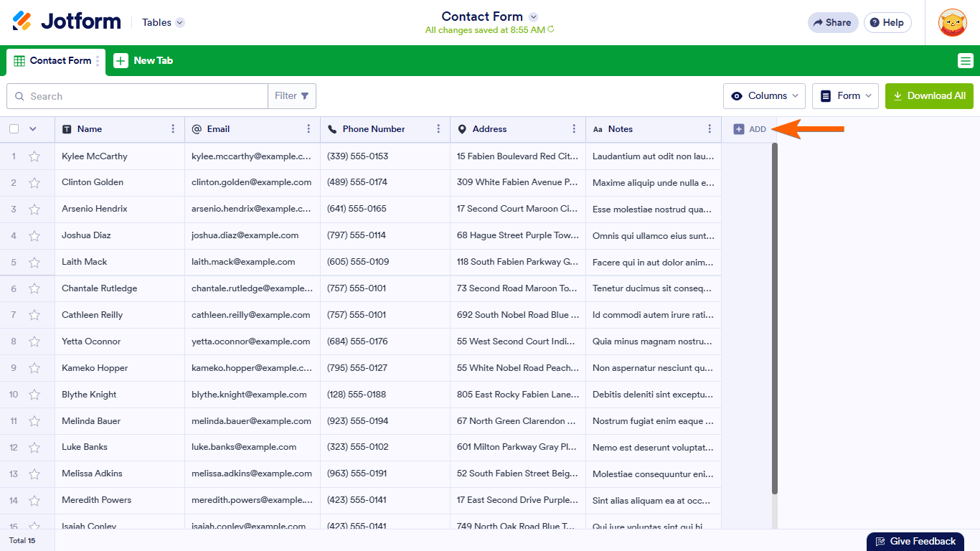Star the Kylee McCarthy row
The image size is (980, 551).
(34, 156)
